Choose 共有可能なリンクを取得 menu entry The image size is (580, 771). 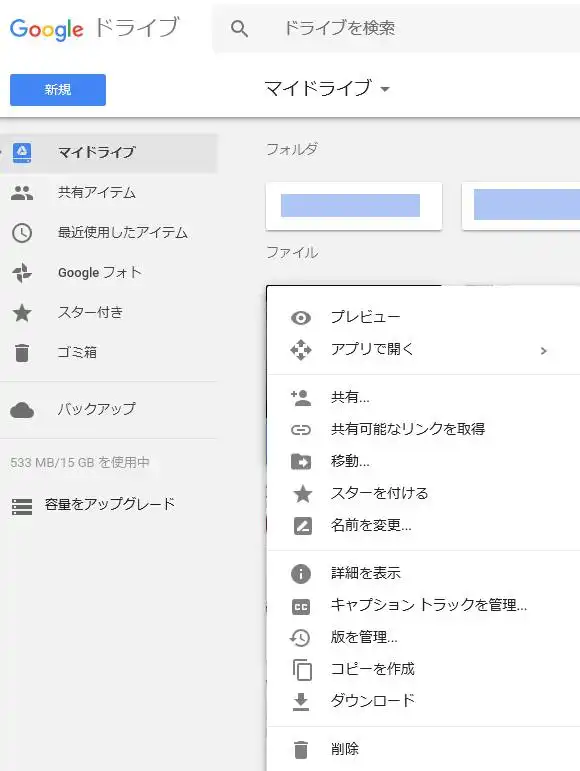[x=408, y=429]
